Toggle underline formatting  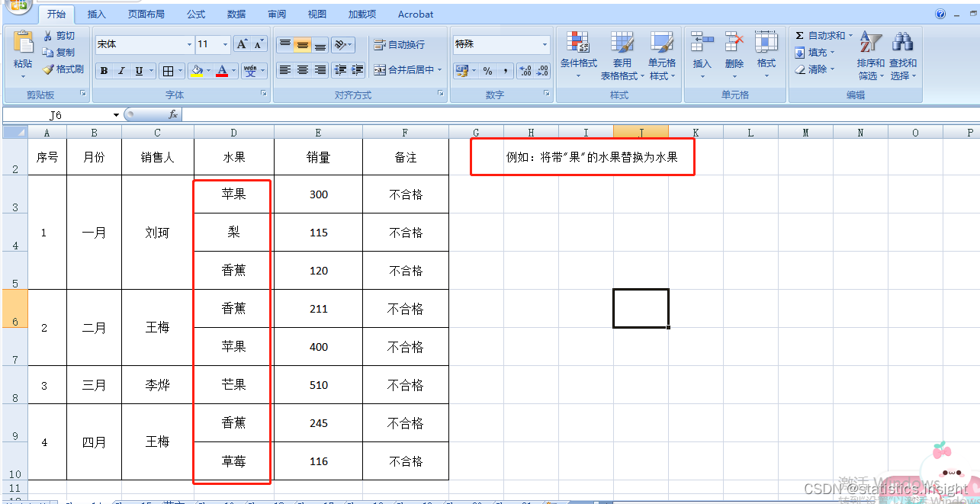coord(140,70)
